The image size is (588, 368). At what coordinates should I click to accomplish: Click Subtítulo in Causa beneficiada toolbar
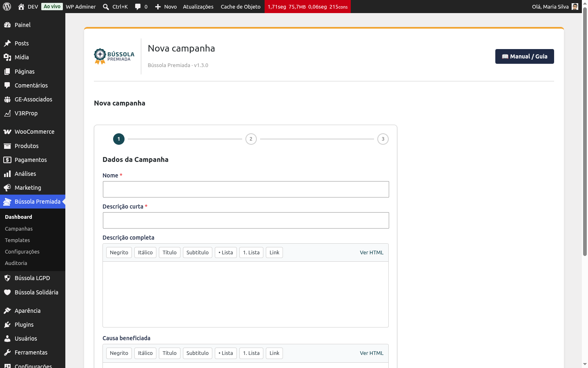[198, 353]
